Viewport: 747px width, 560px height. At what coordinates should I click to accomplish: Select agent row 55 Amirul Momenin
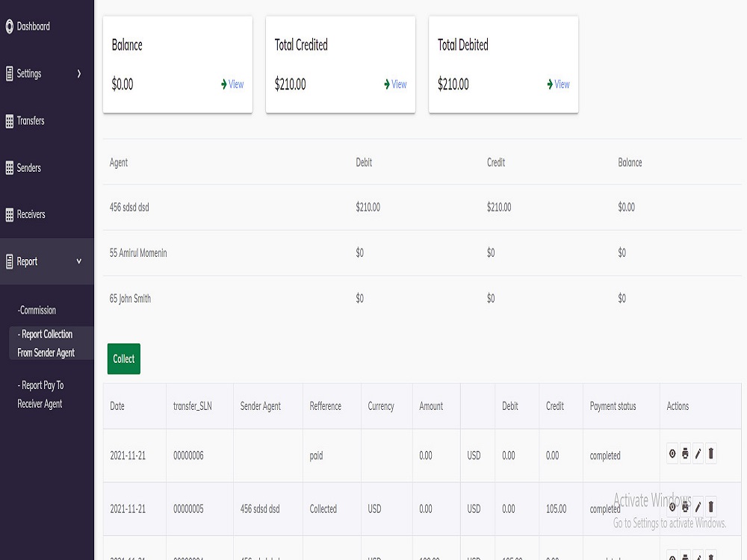pyautogui.click(x=422, y=253)
